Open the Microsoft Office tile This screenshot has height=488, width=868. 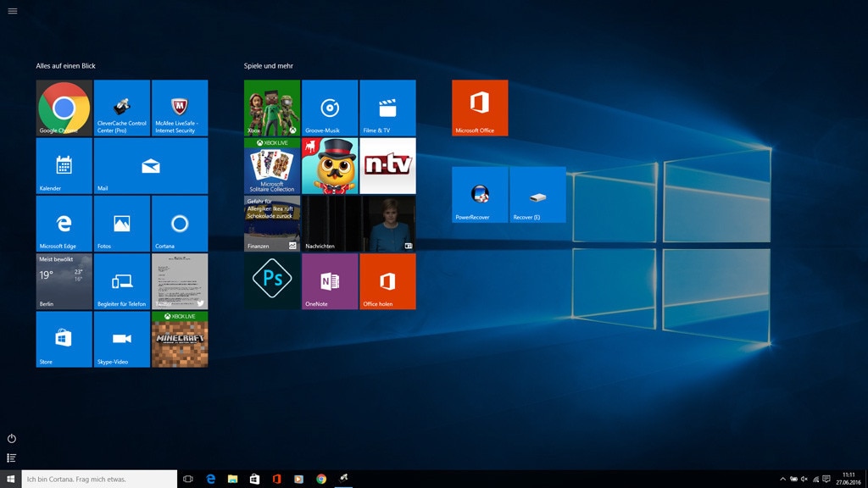(x=480, y=108)
